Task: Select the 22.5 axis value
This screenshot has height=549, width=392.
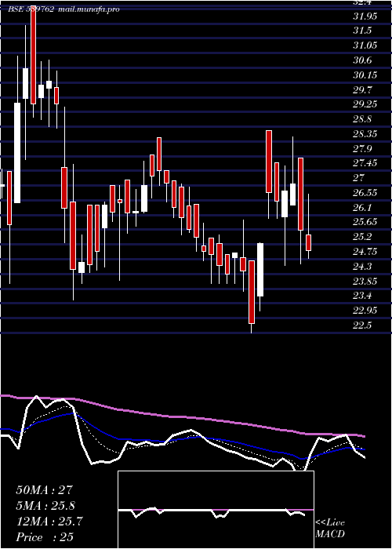Action: [362, 325]
